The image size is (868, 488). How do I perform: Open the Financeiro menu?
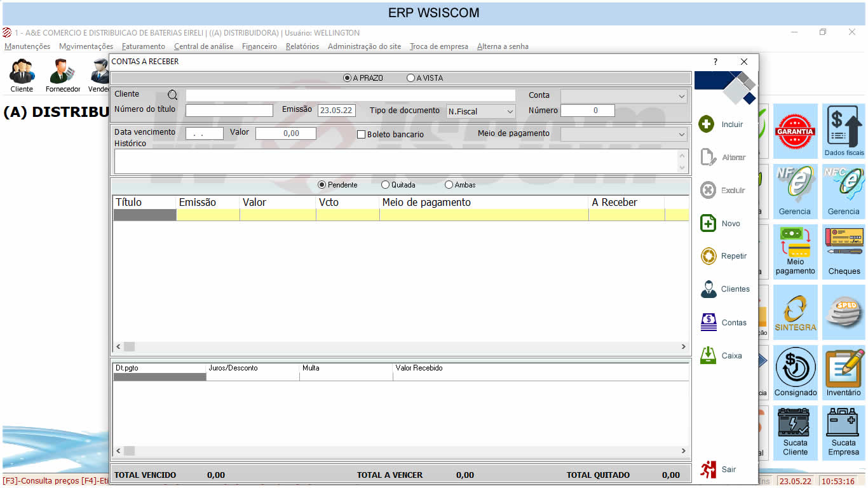pos(259,46)
